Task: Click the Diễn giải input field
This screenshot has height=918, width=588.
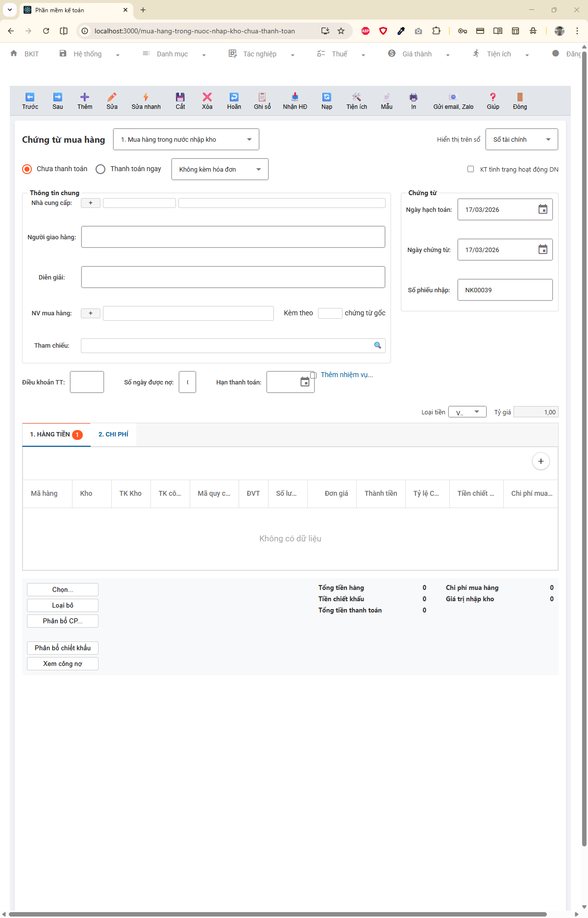Action: click(233, 277)
